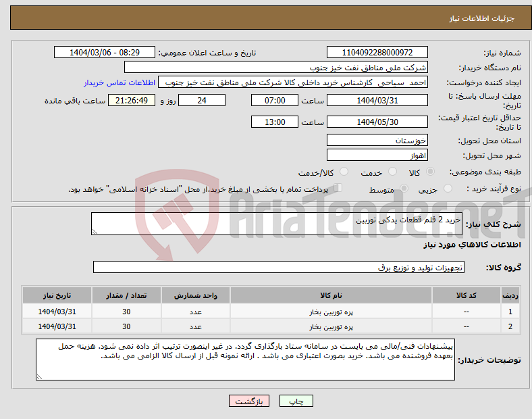Click the unit عدد in row 1
532x419 pixels.
196,312
